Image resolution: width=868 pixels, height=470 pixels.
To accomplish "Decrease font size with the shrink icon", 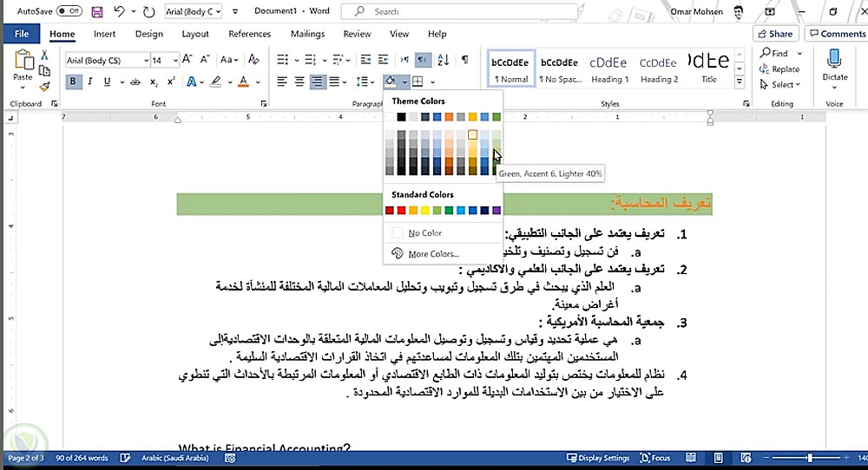I will coord(205,60).
